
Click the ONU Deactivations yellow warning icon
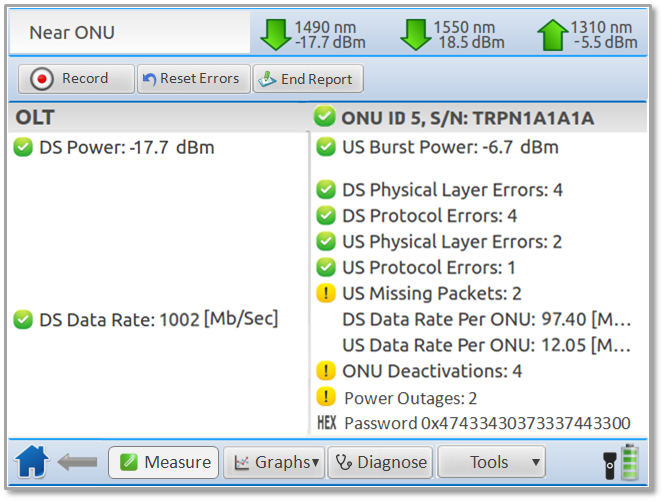(325, 371)
